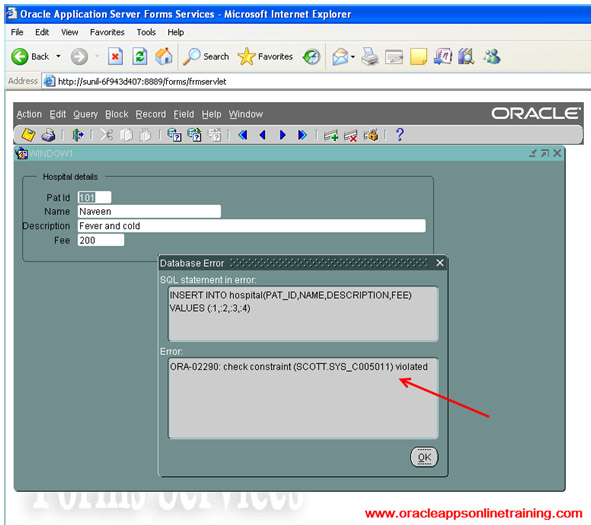Viewport: 591px width, 525px height.
Task: Click the browser Mail icon
Action: click(340, 57)
